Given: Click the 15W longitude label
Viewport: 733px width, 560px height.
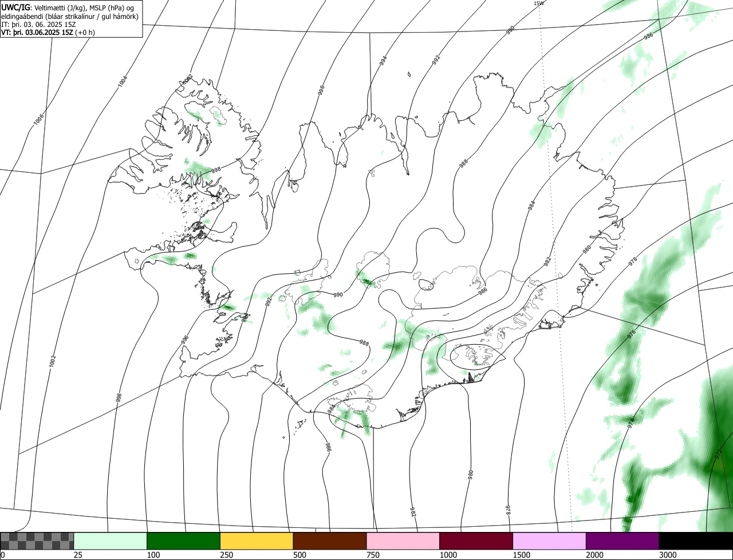Looking at the screenshot, I should [x=538, y=3].
